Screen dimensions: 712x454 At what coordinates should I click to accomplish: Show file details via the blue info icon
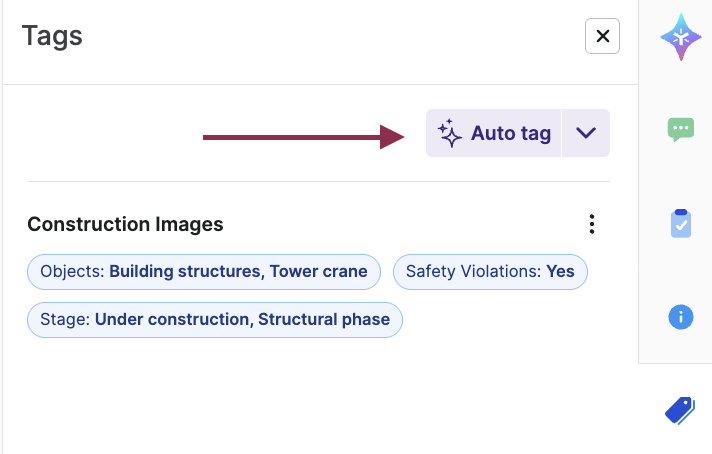point(680,317)
